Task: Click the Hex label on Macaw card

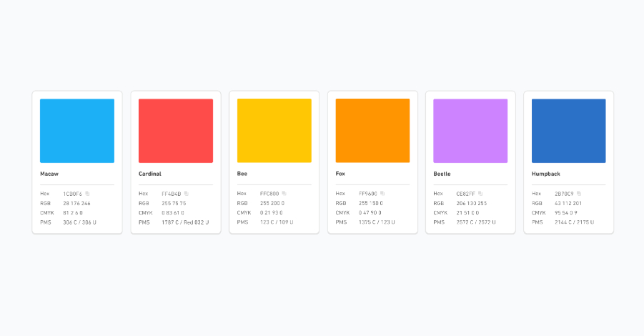Action: (x=45, y=194)
